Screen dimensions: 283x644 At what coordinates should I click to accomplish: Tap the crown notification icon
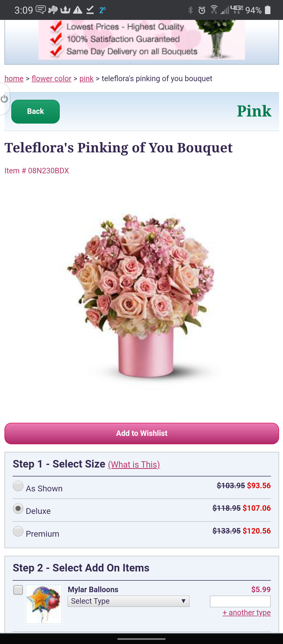click(65, 10)
